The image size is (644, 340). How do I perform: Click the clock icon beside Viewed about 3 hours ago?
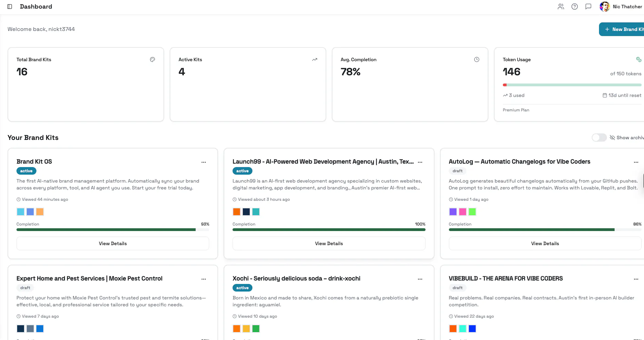[235, 199]
